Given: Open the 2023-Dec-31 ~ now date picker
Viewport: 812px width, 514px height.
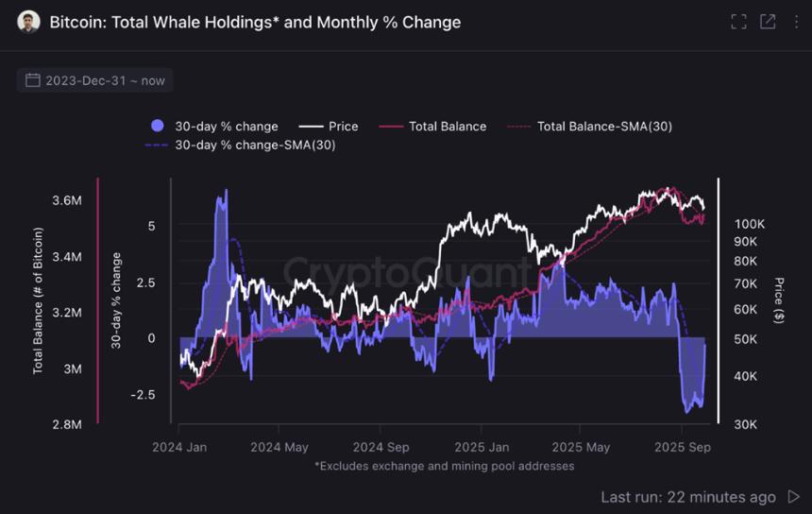Looking at the screenshot, I should point(105,80).
